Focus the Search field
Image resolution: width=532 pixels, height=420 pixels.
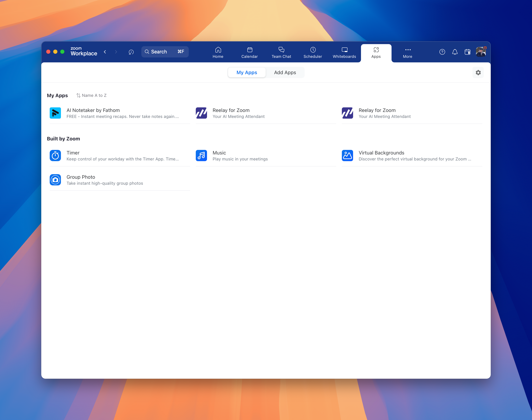pyautogui.click(x=165, y=52)
